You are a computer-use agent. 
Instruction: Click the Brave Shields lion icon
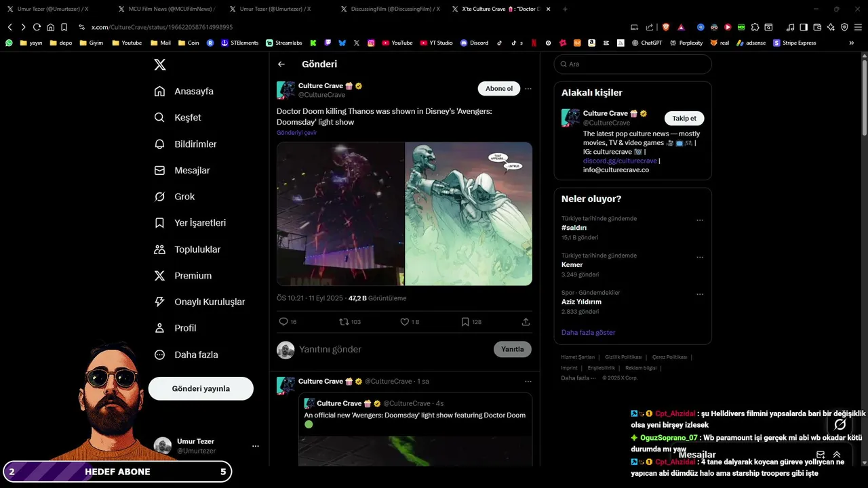coord(666,27)
